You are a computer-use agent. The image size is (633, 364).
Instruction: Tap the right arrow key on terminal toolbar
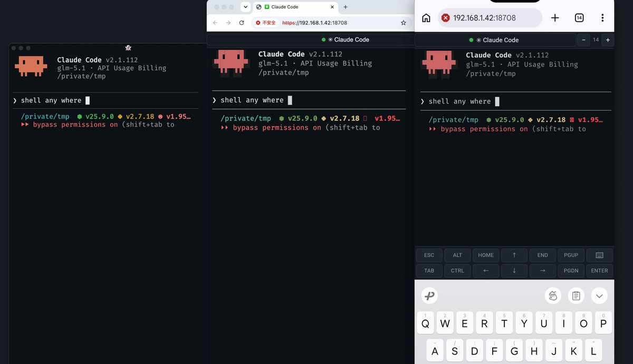click(543, 271)
